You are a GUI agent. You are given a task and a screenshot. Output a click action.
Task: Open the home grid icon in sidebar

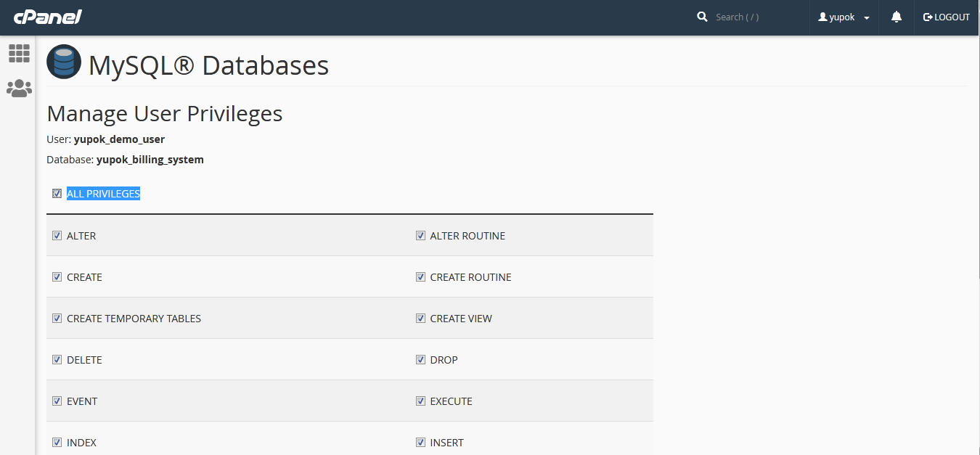coord(19,53)
